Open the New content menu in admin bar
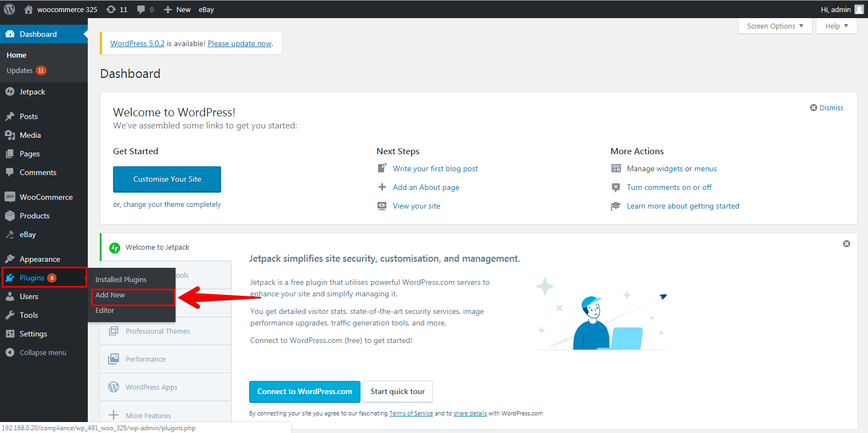Screen dimensions: 868x433 point(177,9)
